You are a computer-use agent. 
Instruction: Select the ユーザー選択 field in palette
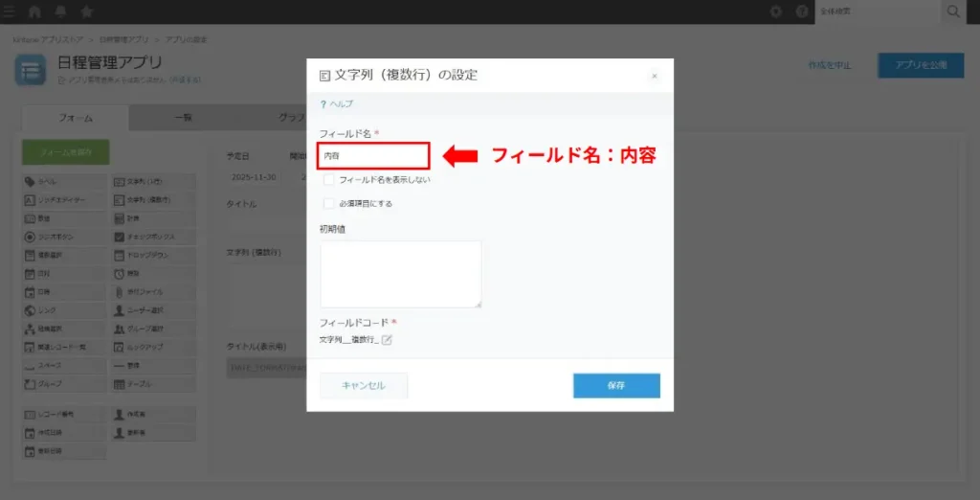click(154, 309)
